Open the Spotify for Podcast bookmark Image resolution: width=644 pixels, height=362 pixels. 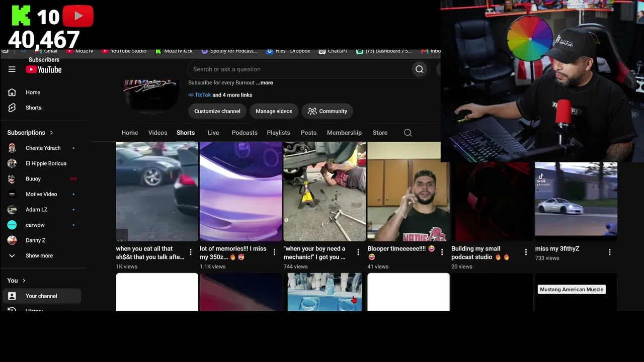(x=229, y=51)
